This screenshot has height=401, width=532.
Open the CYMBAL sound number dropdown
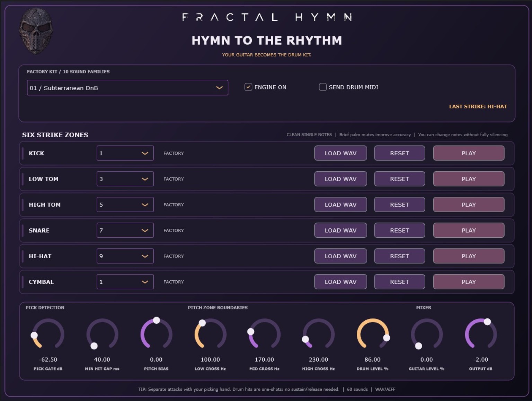pyautogui.click(x=125, y=282)
